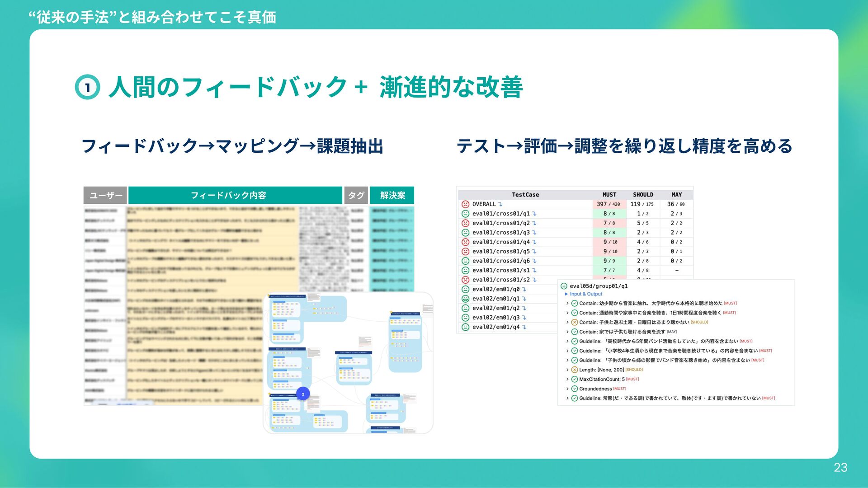Click the face icon for eval01/cross01/s1
Screen dimensions: 868x488
tap(465, 270)
